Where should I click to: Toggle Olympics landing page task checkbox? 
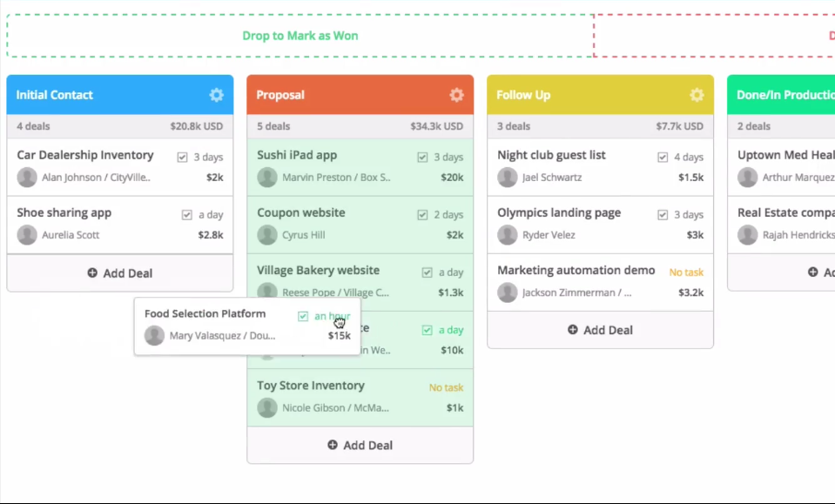tap(663, 214)
